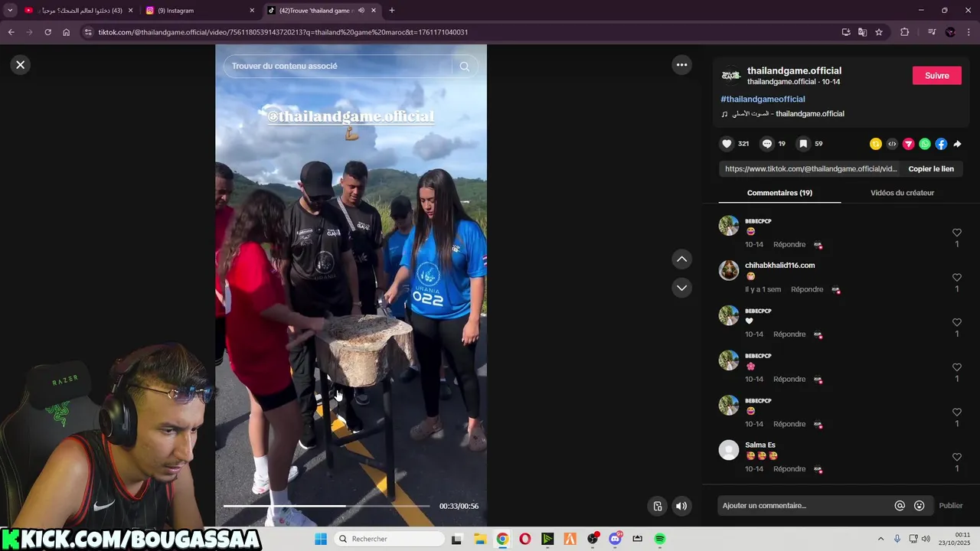Screen dimensions: 980x551
Task: Open the media controls menu in Chrome
Action: (931, 32)
